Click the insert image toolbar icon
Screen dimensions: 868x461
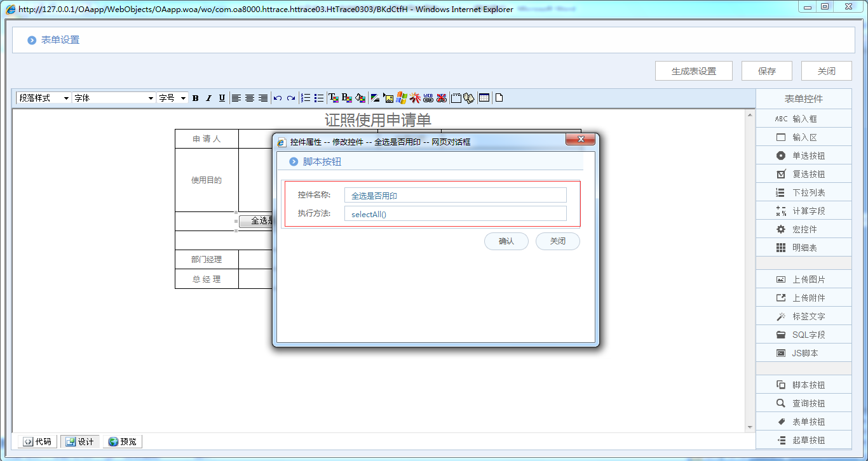tap(389, 98)
